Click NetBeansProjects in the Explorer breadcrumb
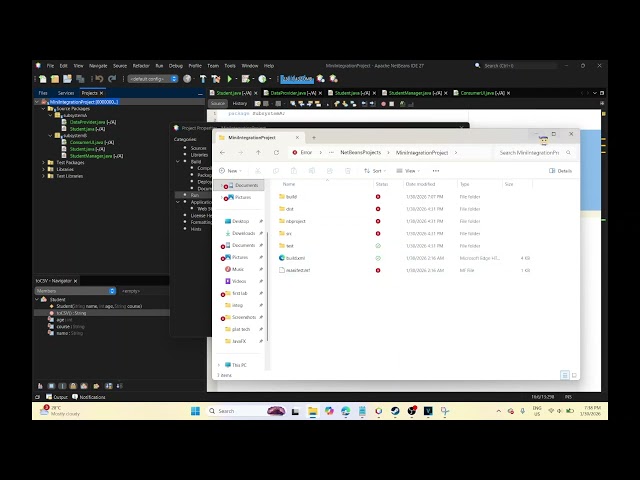 pos(360,152)
